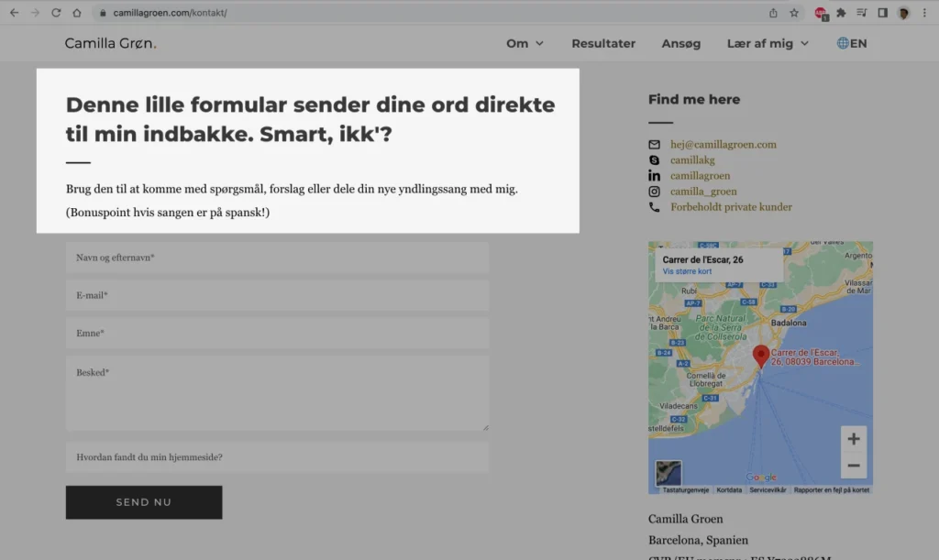Click into the E-mail input field
The width and height of the screenshot is (939, 560).
tap(277, 295)
